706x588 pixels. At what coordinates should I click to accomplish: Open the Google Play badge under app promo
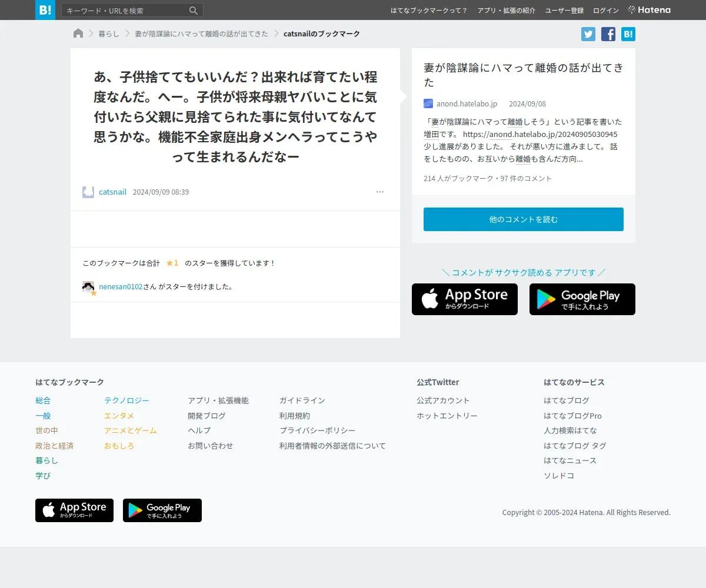[x=582, y=299]
